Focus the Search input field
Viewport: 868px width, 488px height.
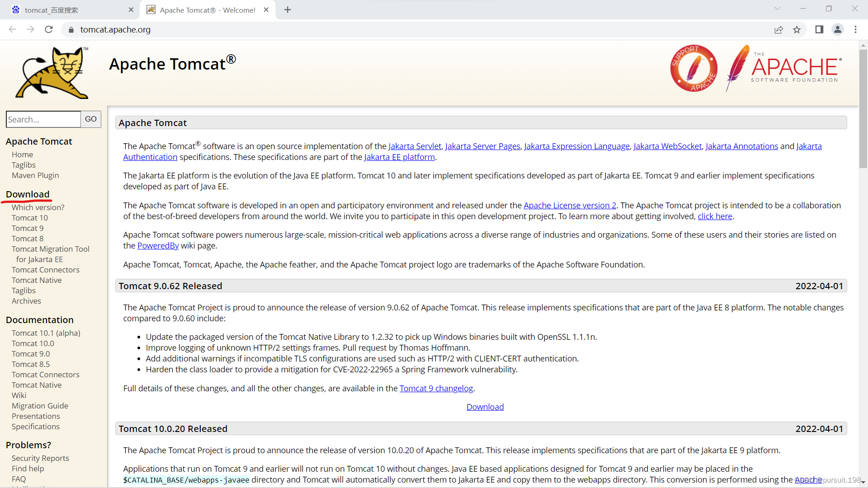point(43,119)
